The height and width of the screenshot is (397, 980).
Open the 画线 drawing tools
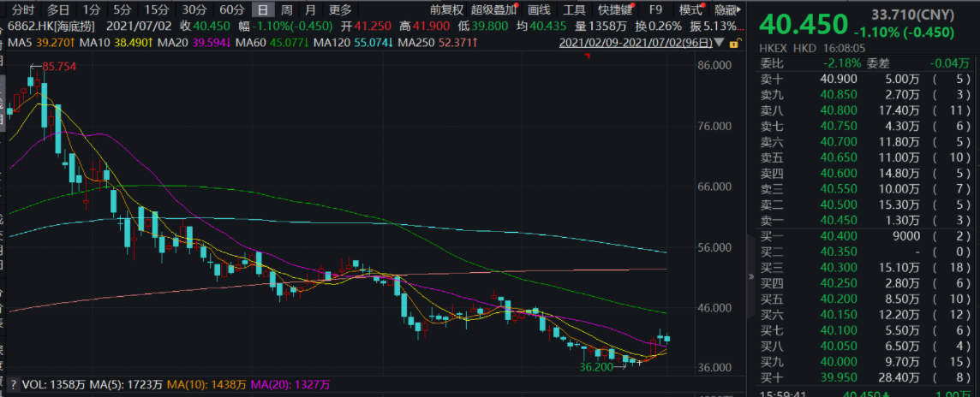click(540, 10)
